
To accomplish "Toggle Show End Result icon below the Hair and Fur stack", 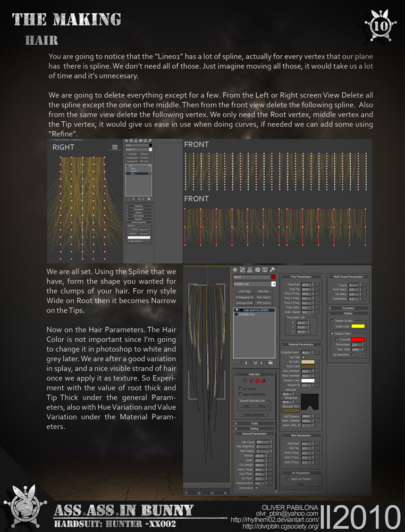I will [247, 363].
